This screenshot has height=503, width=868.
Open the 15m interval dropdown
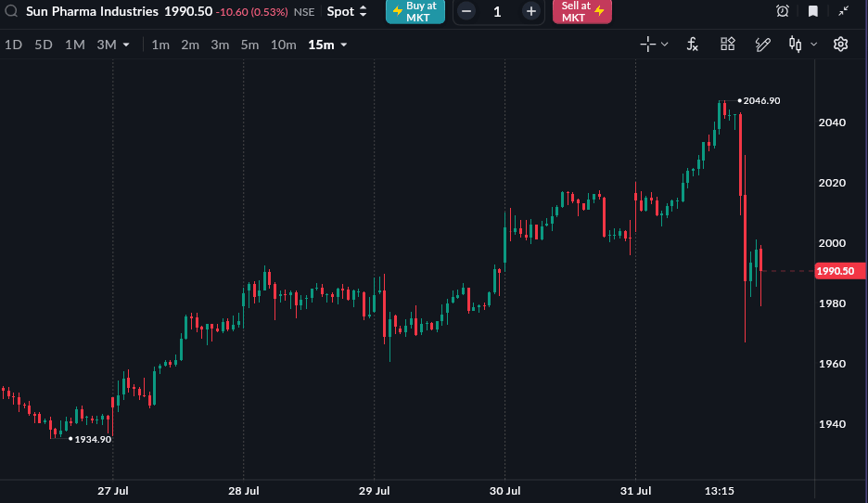(x=327, y=45)
